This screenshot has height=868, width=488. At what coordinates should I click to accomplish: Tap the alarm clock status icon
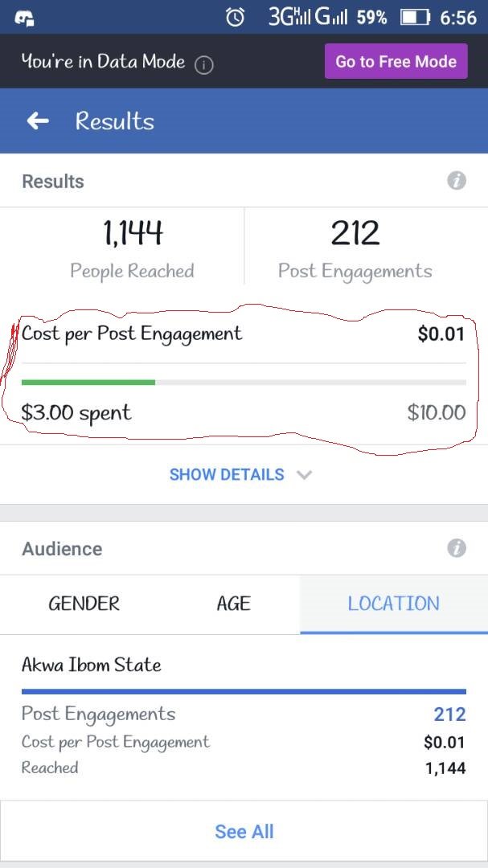tap(235, 17)
